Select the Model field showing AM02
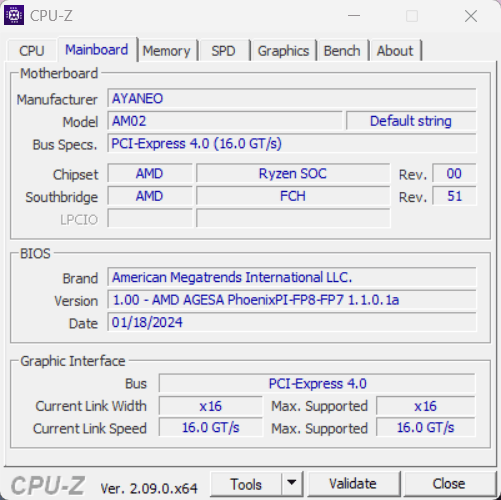501x500 pixels. (x=225, y=121)
